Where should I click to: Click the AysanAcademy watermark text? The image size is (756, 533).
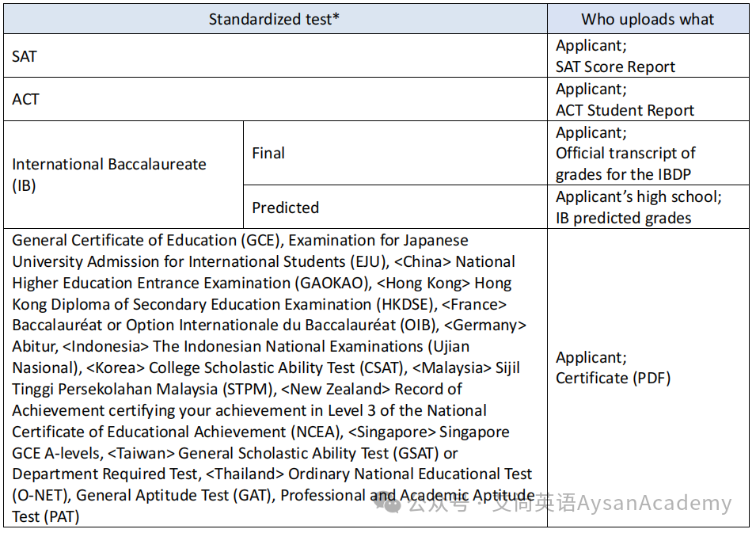coord(654,503)
